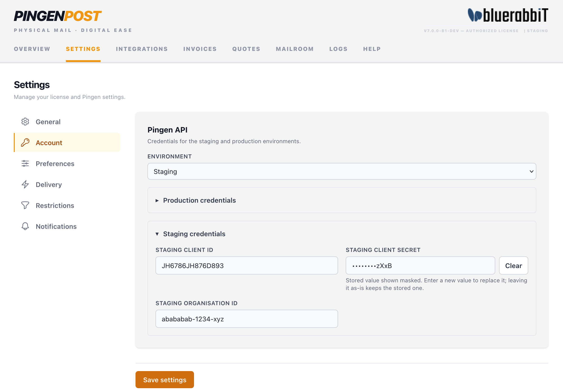This screenshot has width=563, height=392.
Task: Open the Environment dropdown
Action: 342,171
